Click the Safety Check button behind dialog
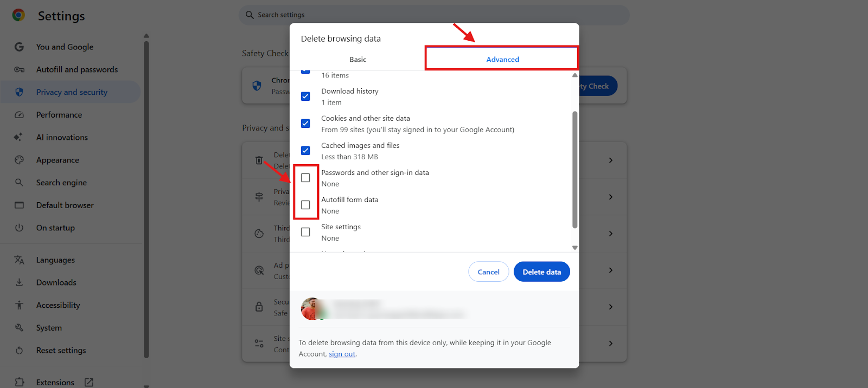868x388 pixels. (597, 86)
